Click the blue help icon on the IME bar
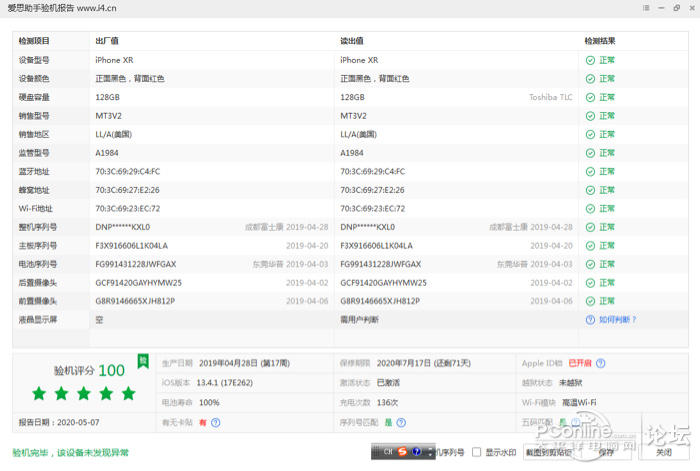 (417, 452)
